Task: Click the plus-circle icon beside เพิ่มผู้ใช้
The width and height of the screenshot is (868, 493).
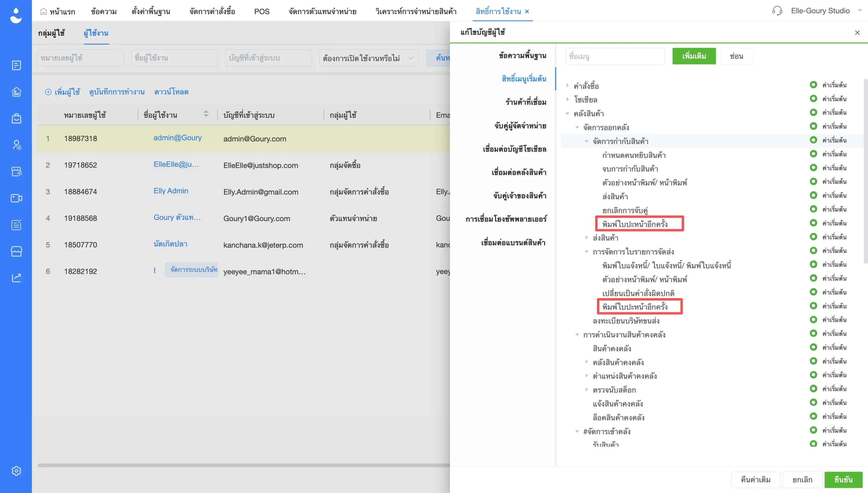Action: click(x=48, y=92)
